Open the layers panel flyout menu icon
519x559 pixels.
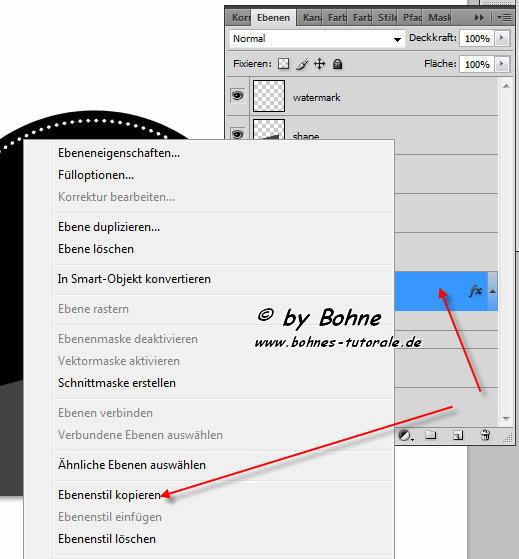click(x=504, y=17)
